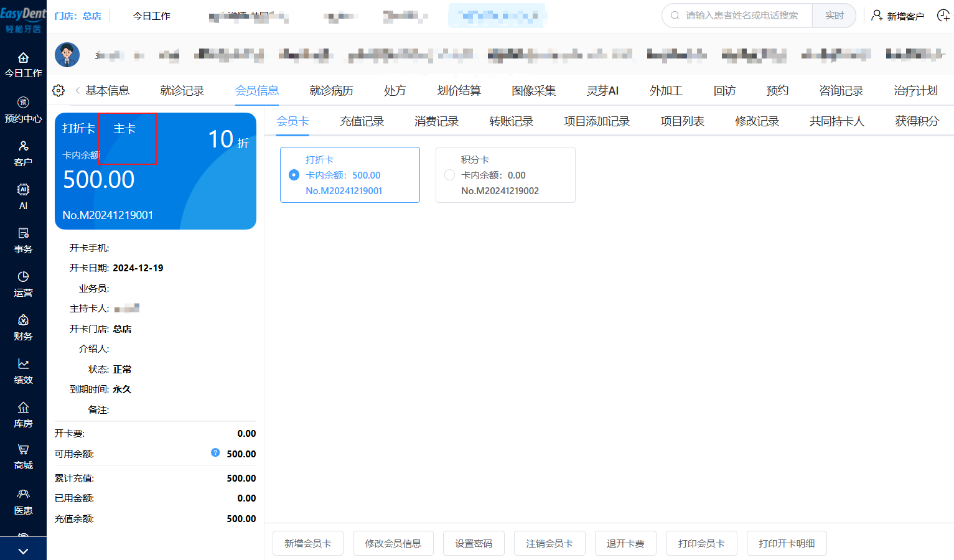Click the 修改会员信息 button
954x560 pixels.
click(393, 543)
